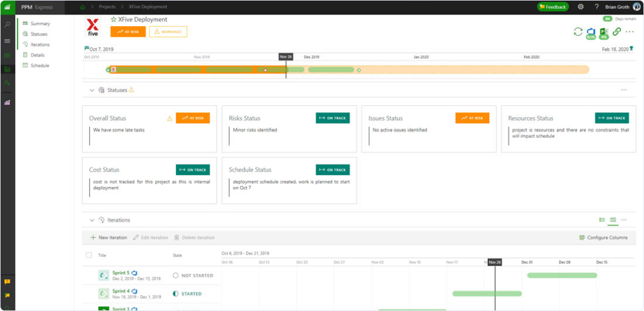Open Configure Columns
This screenshot has height=311, width=644.
tap(603, 238)
